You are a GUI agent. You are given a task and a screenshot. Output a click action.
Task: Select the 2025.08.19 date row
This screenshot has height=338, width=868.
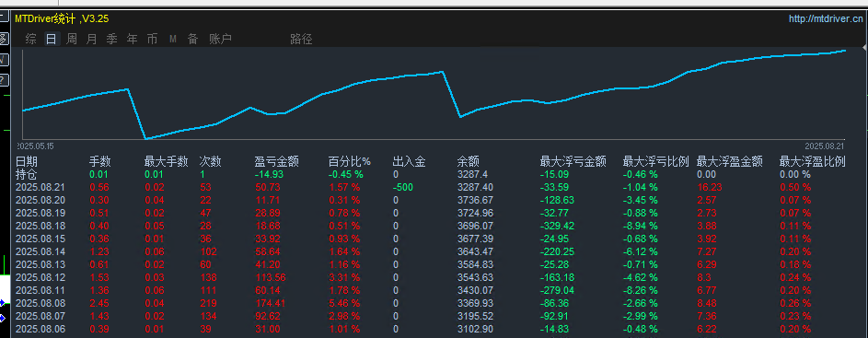[x=41, y=214]
